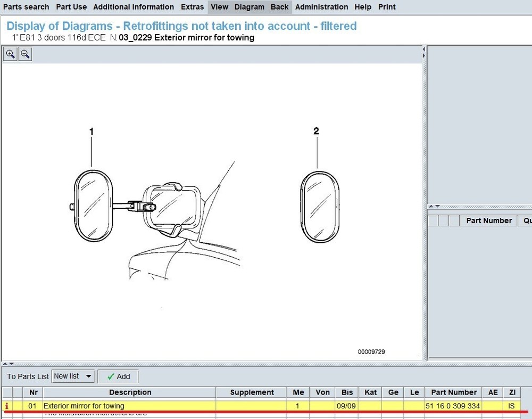Click the zoom out magnifier icon

[25, 54]
